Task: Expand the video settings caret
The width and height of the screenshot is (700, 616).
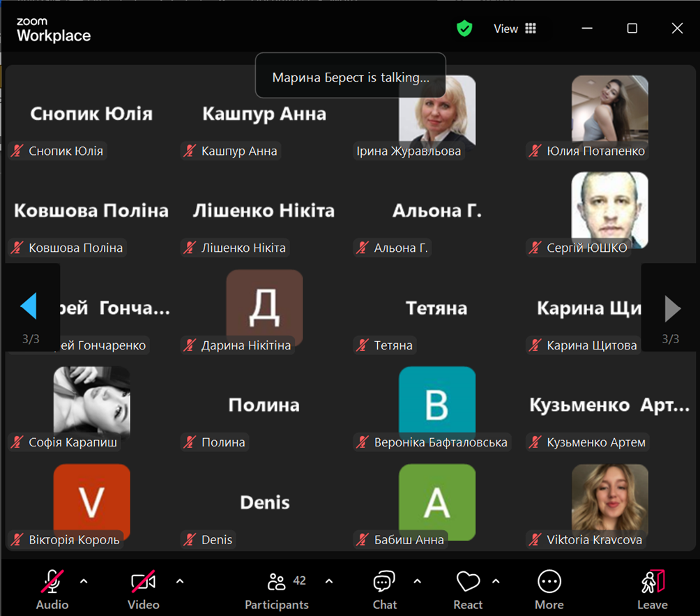Action: (x=180, y=581)
